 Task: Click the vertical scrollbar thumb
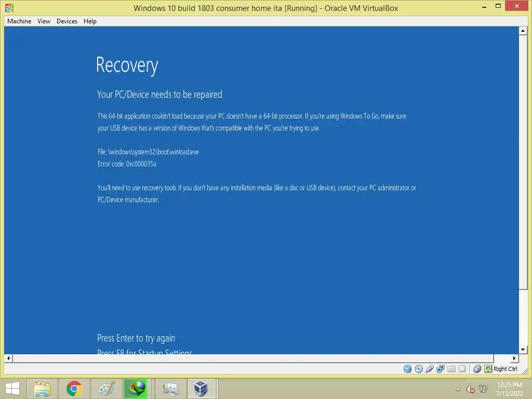[x=523, y=162]
